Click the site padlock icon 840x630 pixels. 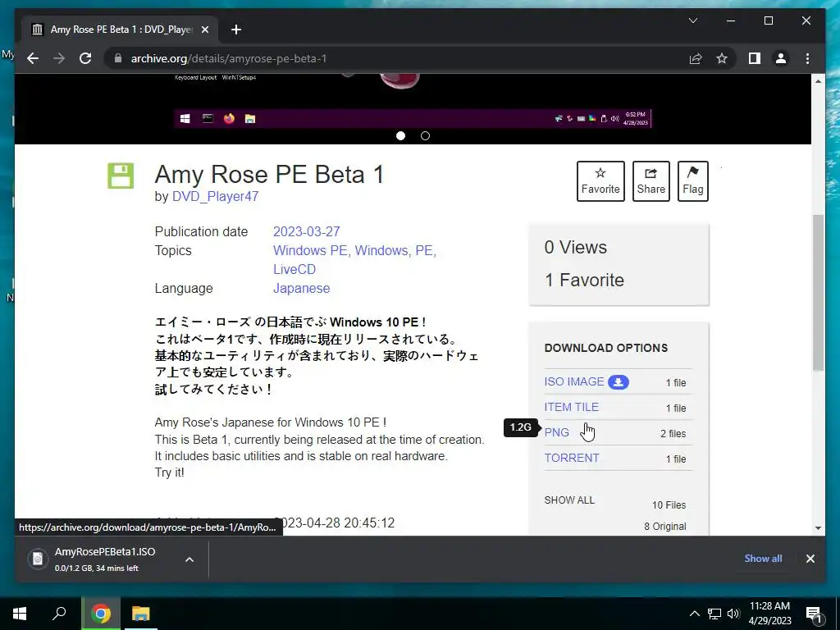(x=118, y=58)
